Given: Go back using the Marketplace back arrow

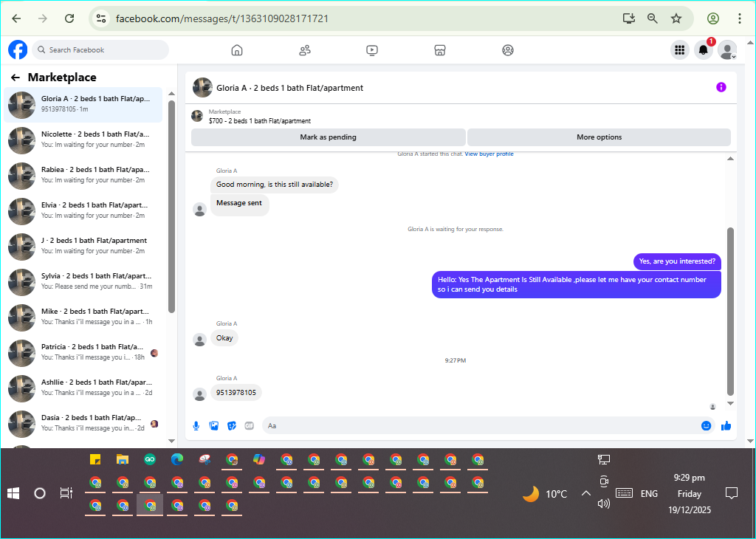Looking at the screenshot, I should point(16,78).
